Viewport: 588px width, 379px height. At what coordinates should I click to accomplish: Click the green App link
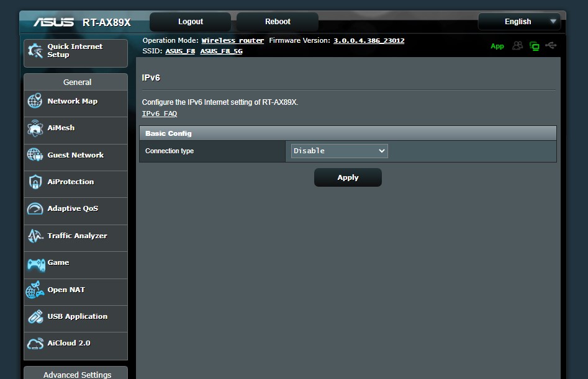(497, 46)
